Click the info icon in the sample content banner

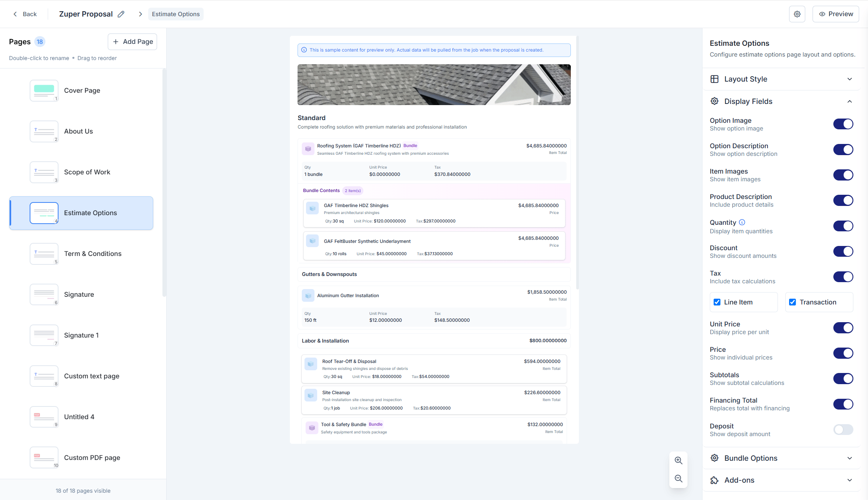304,50
